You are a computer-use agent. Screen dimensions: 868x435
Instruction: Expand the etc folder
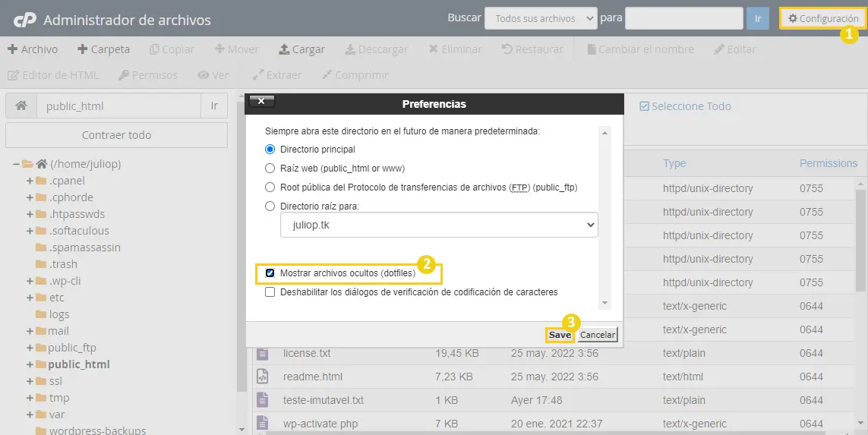(x=30, y=298)
